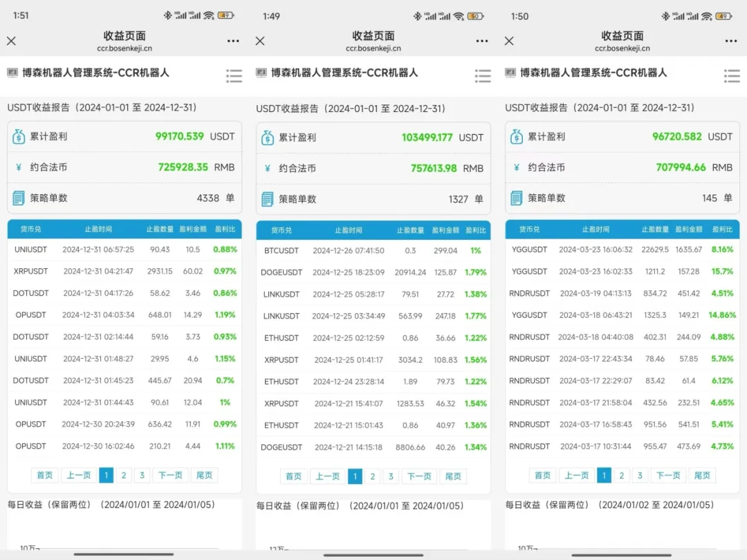The height and width of the screenshot is (560, 747).
Task: Select the BTCUSDT row dated 2024-12-26 07:41:50
Action: click(x=373, y=250)
